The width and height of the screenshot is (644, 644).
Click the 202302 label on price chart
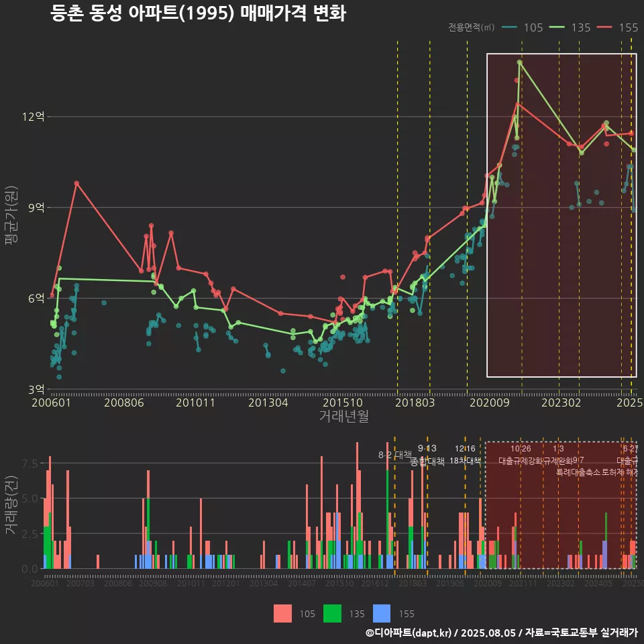click(x=561, y=402)
